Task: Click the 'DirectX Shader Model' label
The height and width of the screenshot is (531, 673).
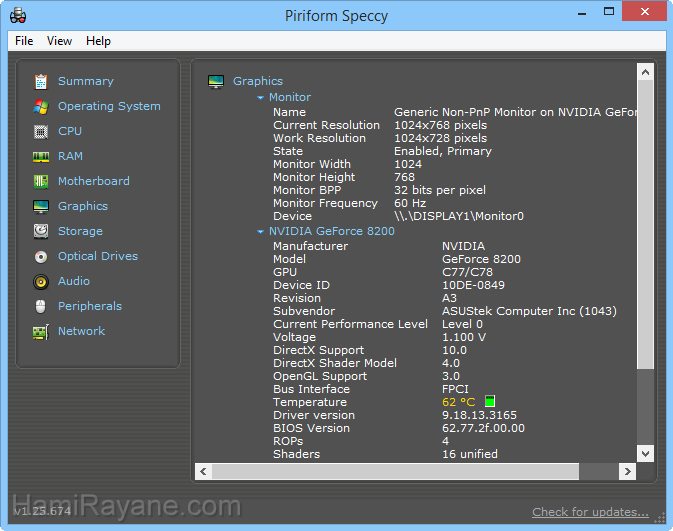Action: [335, 363]
